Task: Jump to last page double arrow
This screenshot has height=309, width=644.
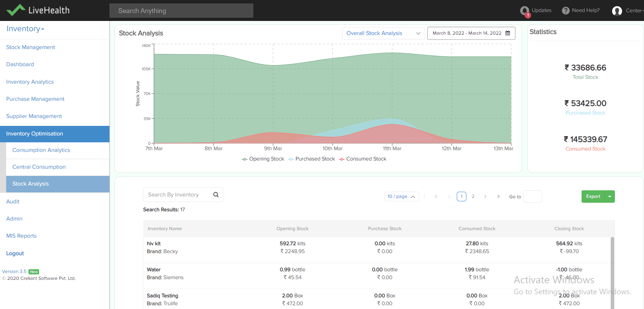Action: click(x=499, y=197)
